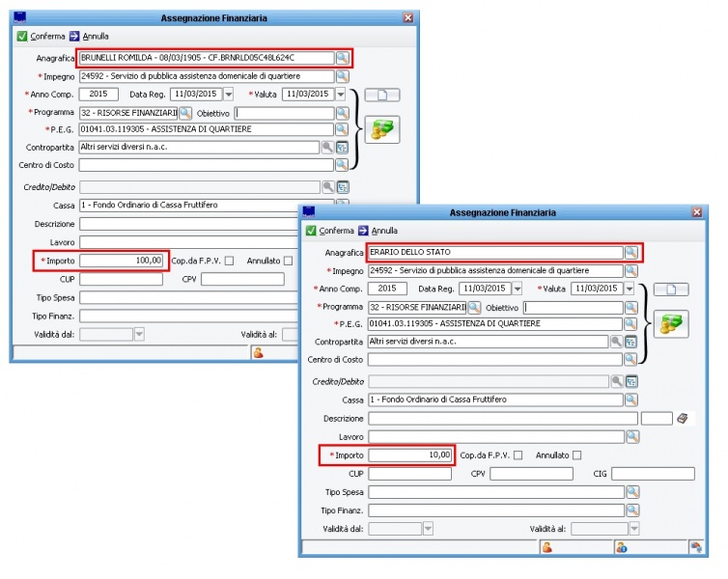728x579 pixels.
Task: Click the CIG input field
Action: pos(653,474)
